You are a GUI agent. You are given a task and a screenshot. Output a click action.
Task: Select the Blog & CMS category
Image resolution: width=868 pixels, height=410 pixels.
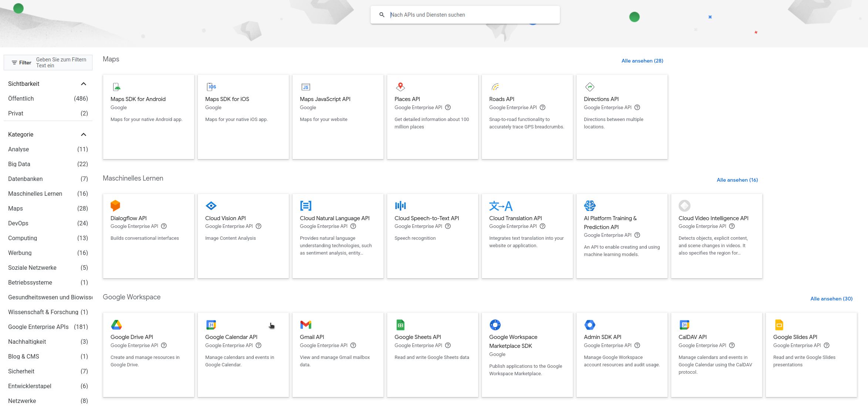[x=48, y=356]
